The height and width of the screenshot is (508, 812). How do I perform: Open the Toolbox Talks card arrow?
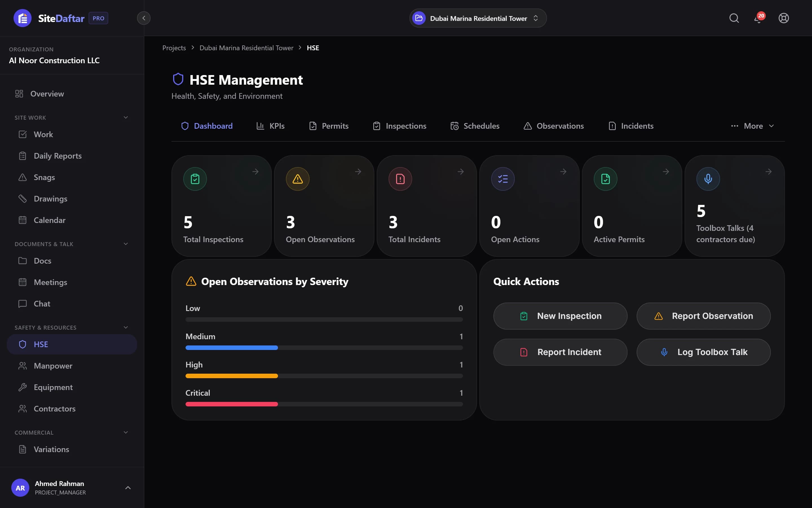click(769, 172)
